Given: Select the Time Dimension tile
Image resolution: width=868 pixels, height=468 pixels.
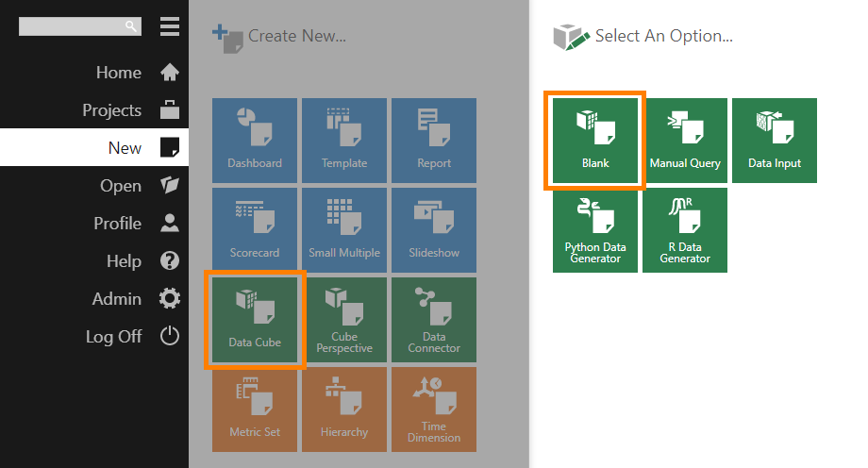Looking at the screenshot, I should (x=434, y=409).
